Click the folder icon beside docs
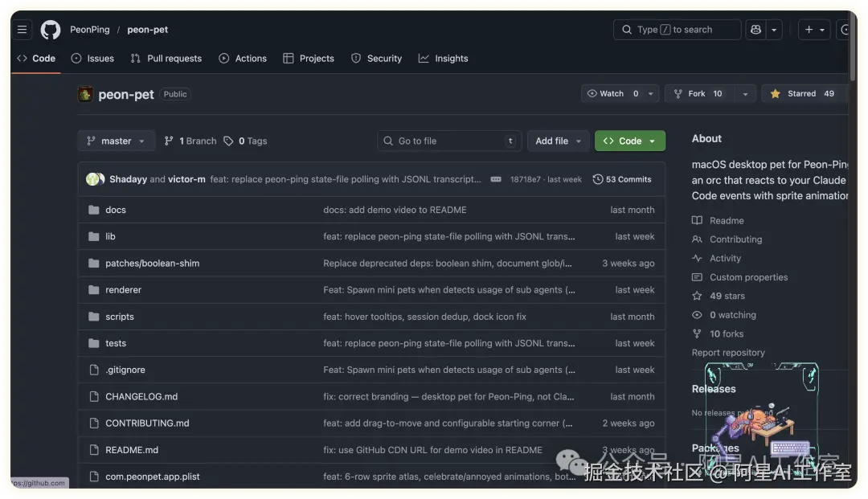868x499 pixels. pyautogui.click(x=93, y=210)
